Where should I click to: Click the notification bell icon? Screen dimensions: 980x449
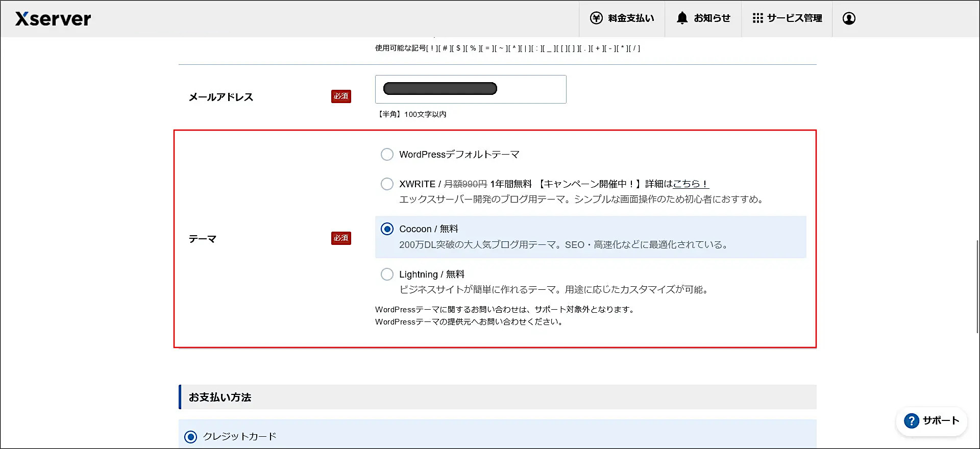tap(682, 18)
